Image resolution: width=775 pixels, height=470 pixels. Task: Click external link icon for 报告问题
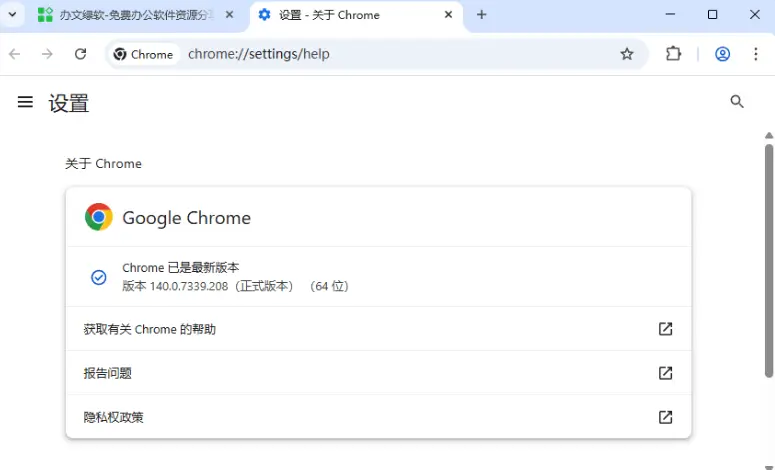pyautogui.click(x=666, y=373)
